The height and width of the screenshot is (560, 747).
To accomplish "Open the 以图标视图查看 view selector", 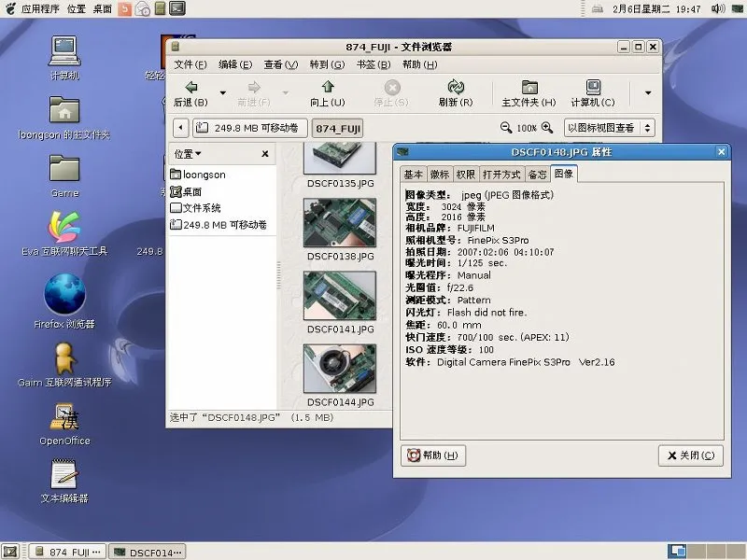I will [610, 128].
